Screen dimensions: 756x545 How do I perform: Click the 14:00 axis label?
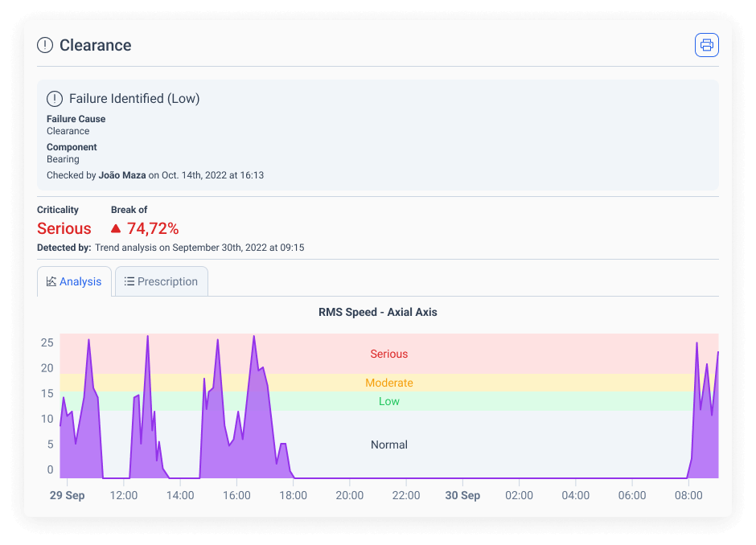(180, 495)
